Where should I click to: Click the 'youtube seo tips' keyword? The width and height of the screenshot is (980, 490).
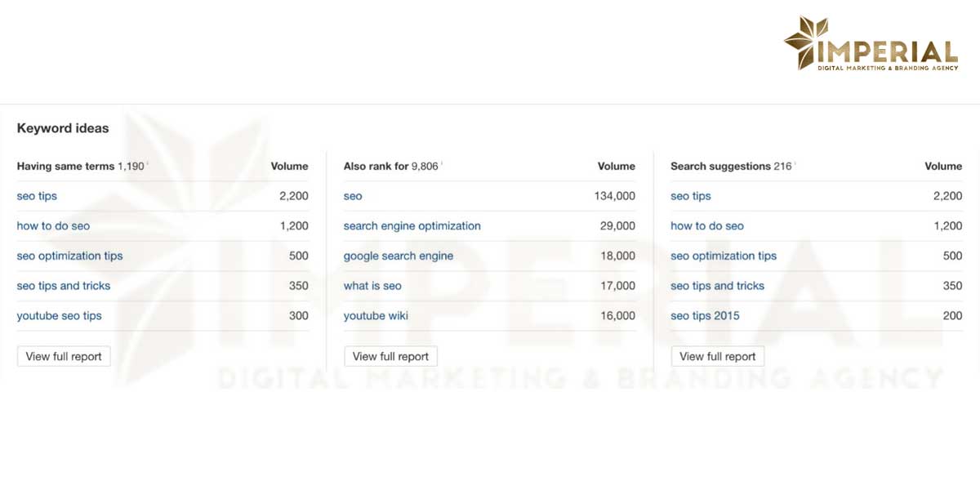(59, 316)
